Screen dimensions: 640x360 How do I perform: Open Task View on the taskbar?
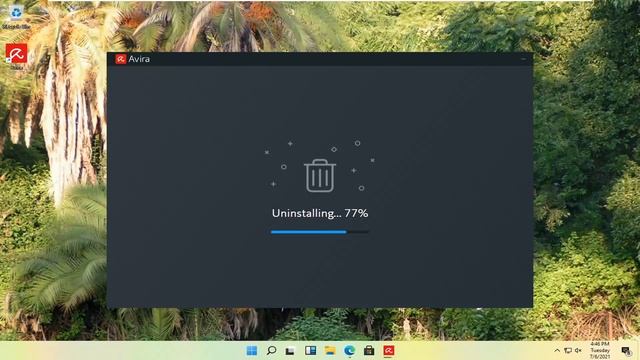[290, 350]
